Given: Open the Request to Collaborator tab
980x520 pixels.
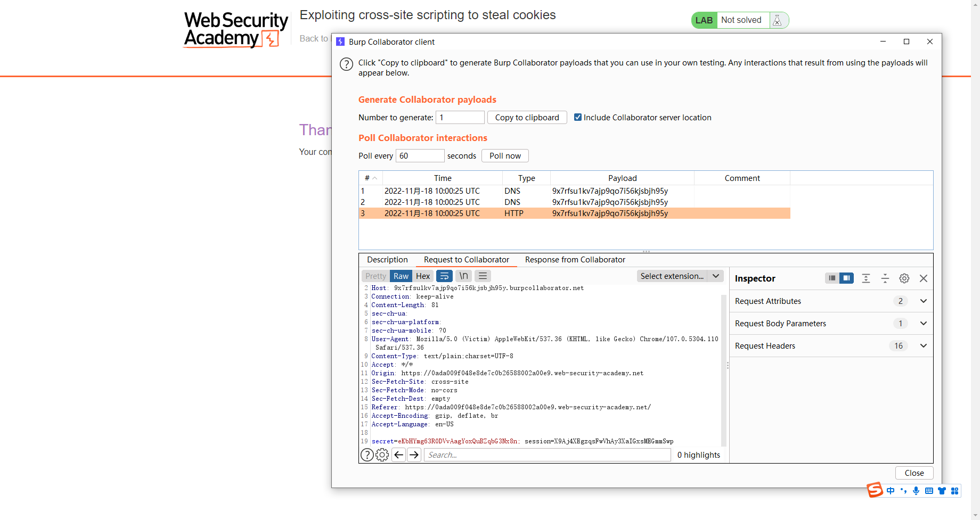Looking at the screenshot, I should [x=467, y=260].
